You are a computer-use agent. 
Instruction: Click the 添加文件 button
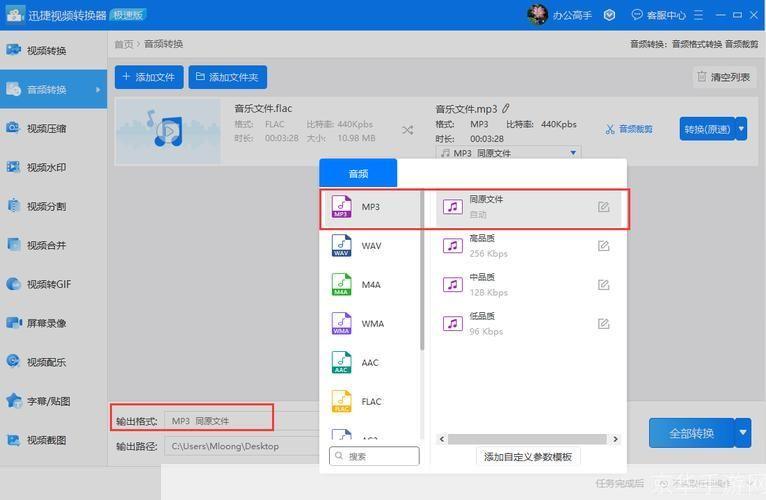[x=149, y=77]
